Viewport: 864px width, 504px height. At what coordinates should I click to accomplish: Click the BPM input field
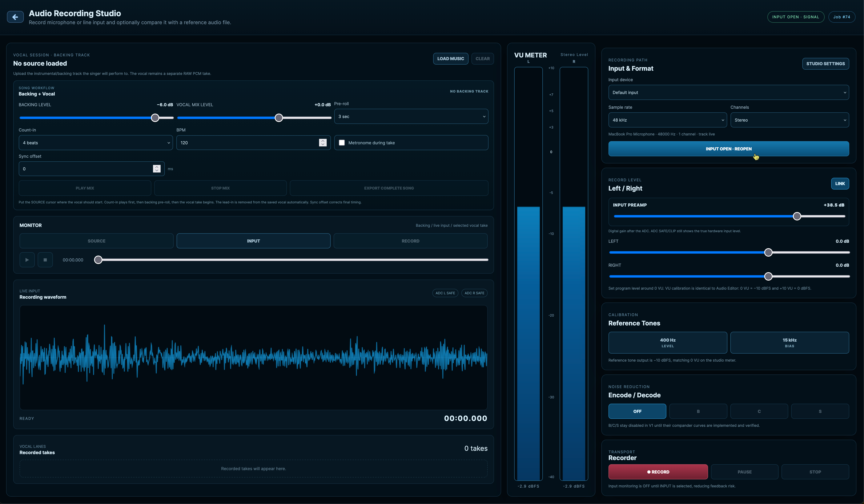(253, 143)
